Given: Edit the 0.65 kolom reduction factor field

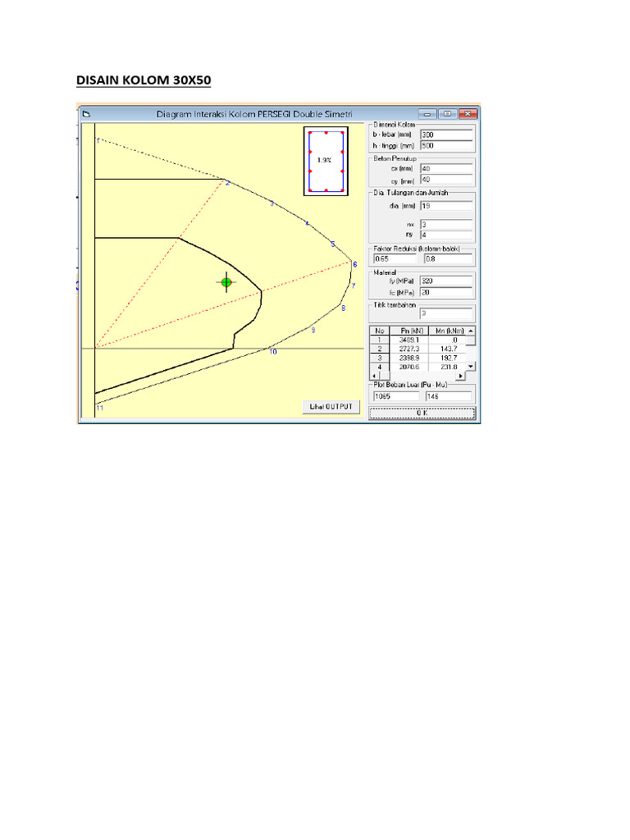Looking at the screenshot, I should click(395, 258).
